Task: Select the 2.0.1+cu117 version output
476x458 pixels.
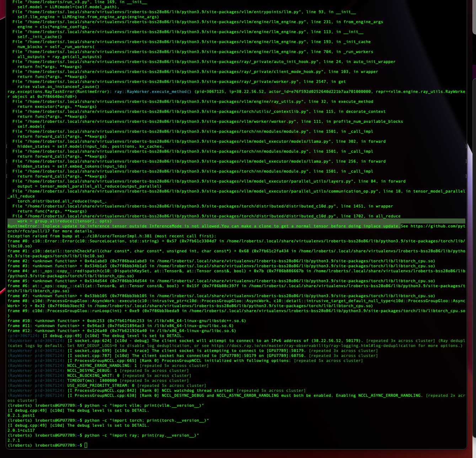Action: [x=21, y=430]
